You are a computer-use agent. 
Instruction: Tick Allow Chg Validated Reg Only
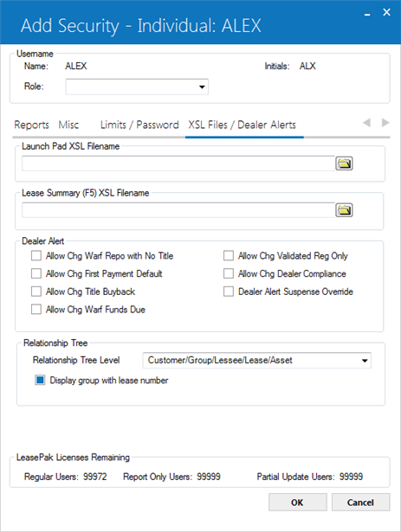229,255
